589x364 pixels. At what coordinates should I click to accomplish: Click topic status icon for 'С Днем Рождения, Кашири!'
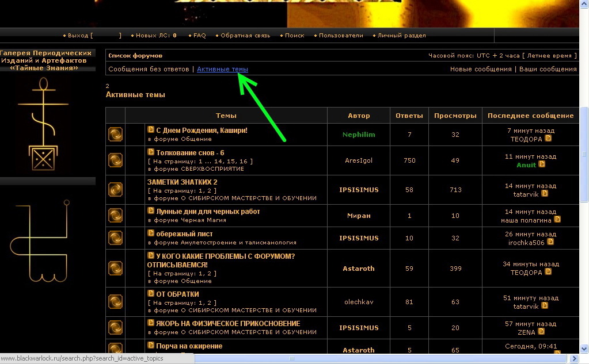point(115,135)
